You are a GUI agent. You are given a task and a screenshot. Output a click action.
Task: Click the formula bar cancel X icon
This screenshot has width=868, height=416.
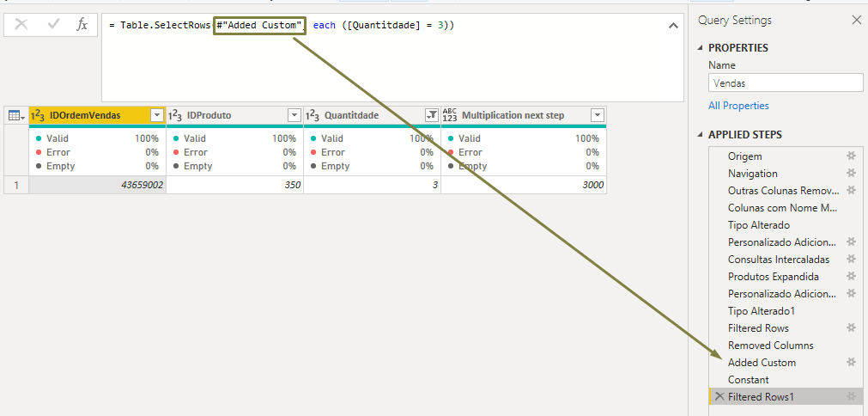21,25
